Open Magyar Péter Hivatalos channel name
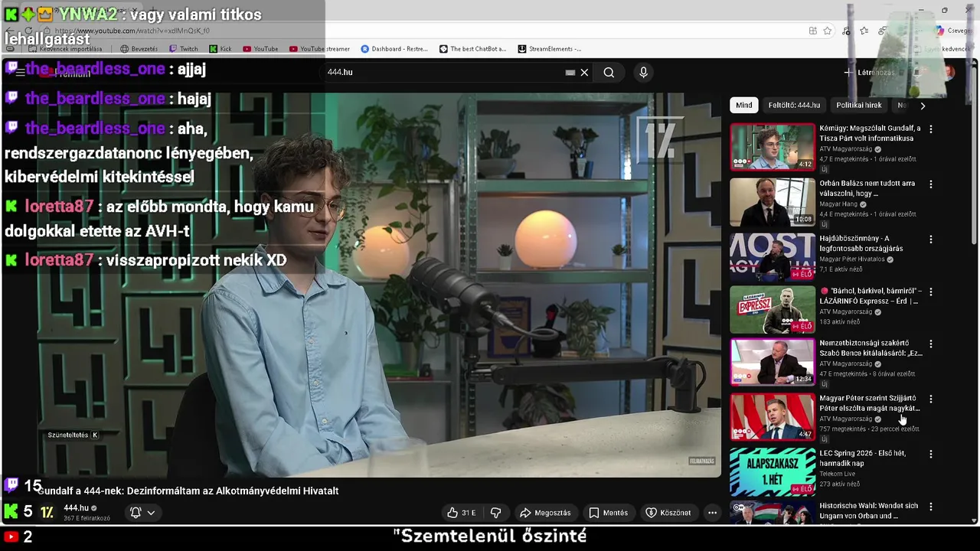Image resolution: width=980 pixels, height=551 pixels. 852,259
